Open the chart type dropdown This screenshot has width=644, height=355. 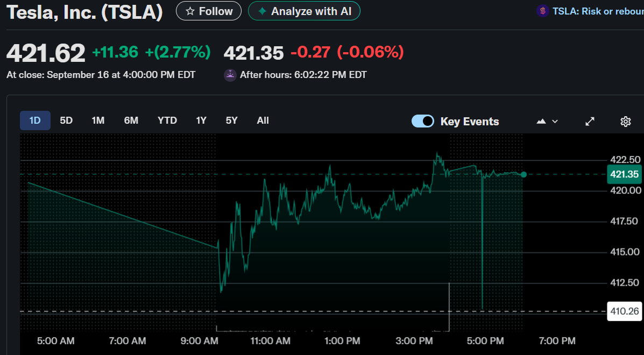[547, 122]
